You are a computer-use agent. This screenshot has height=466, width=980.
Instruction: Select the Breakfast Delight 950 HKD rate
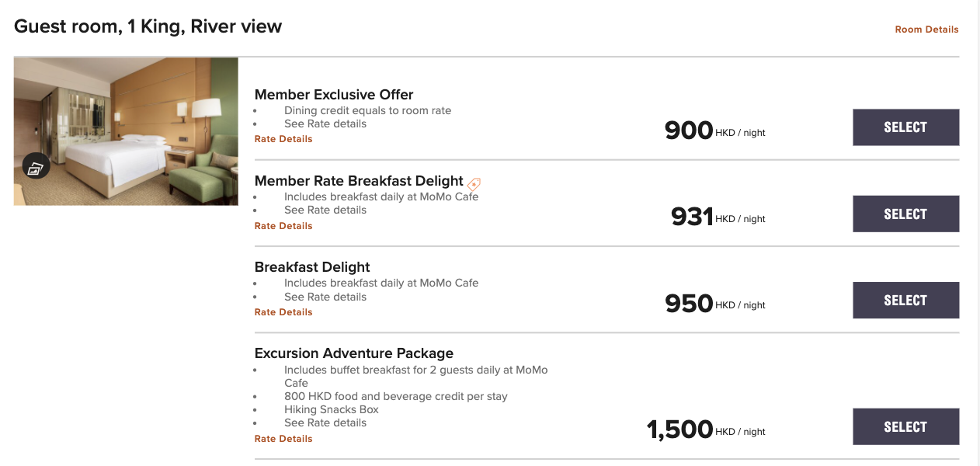(x=905, y=300)
